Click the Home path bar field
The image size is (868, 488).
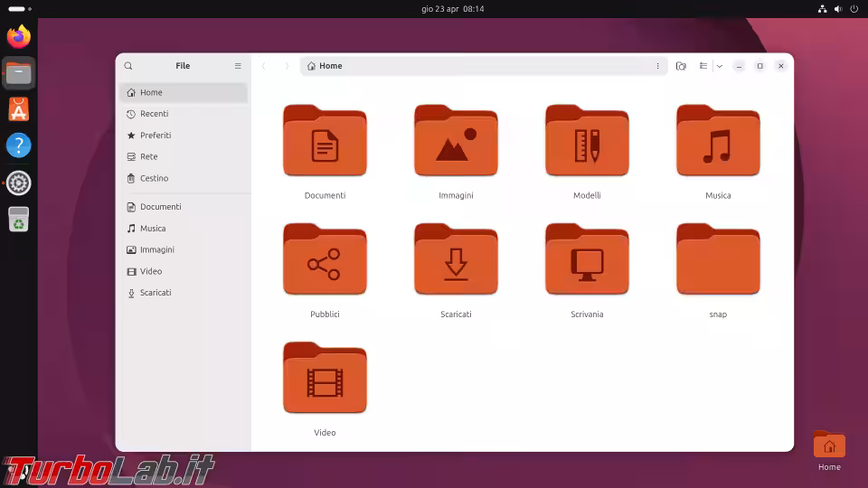click(x=479, y=66)
